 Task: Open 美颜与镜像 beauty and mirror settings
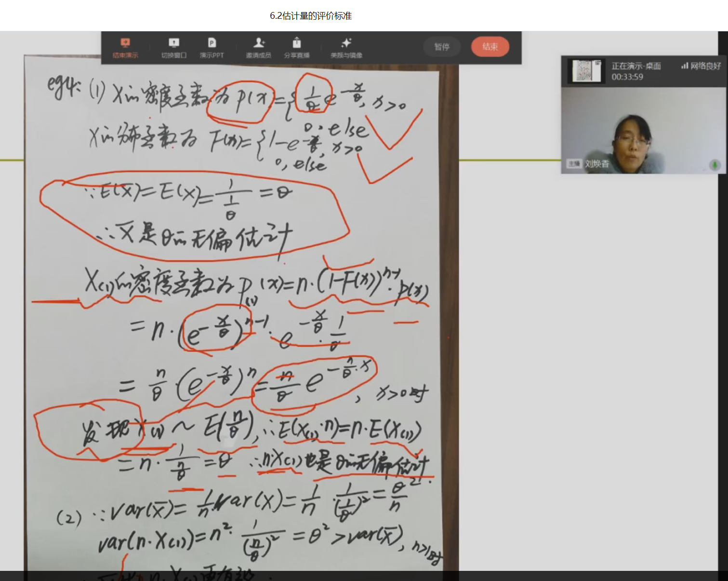click(x=346, y=43)
